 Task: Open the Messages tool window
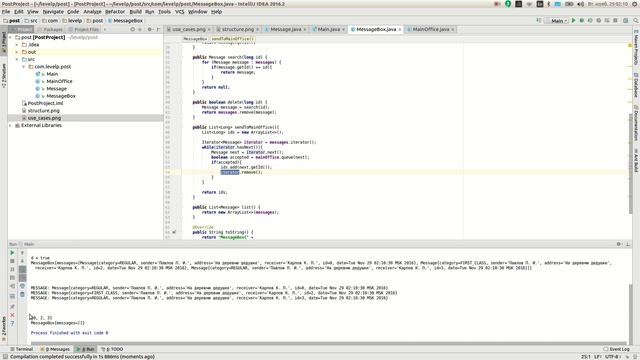click(55, 349)
